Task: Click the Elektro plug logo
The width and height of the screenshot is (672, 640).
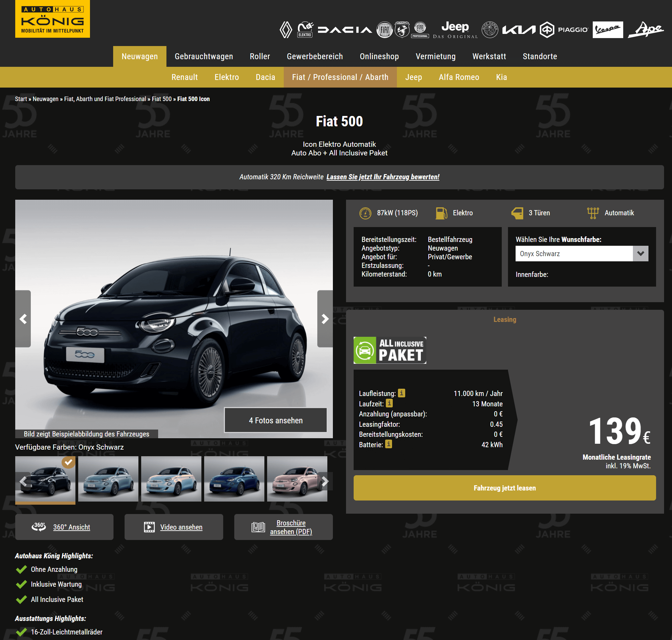Action: 305,29
